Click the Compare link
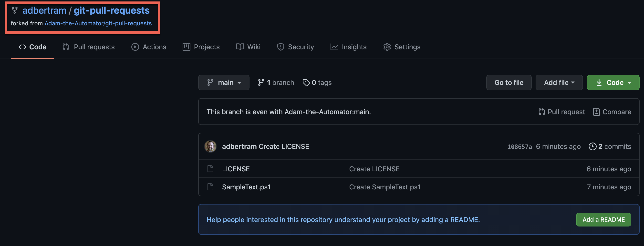 [612, 112]
